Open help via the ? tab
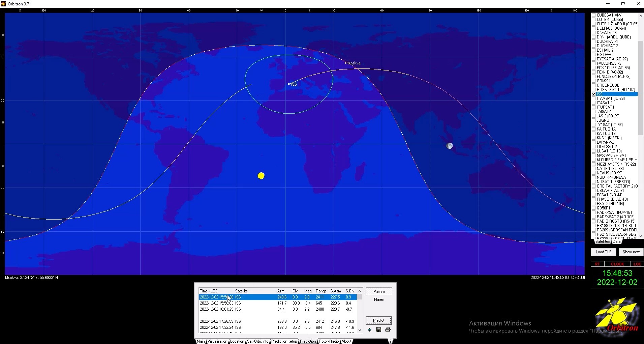The height and width of the screenshot is (344, 644). coord(390,341)
